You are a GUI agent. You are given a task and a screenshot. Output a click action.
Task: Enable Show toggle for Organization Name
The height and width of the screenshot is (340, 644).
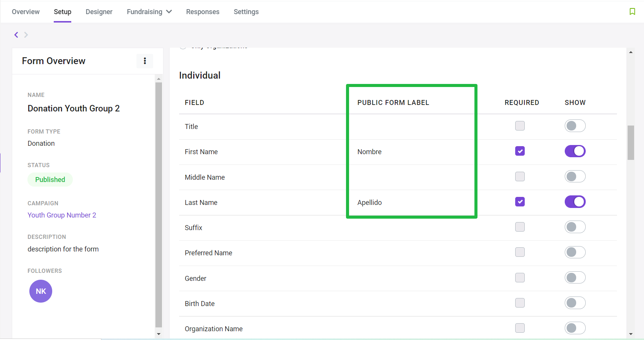(575, 328)
